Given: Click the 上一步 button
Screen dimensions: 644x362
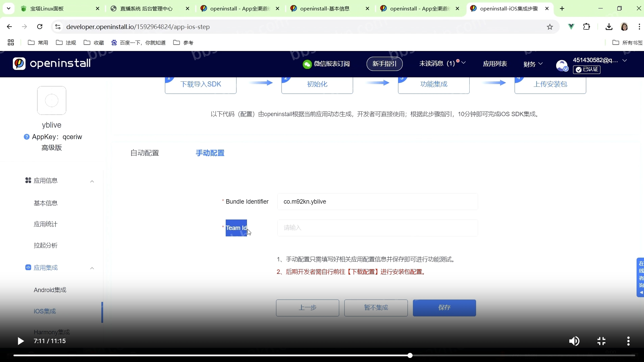Looking at the screenshot, I should pos(307,308).
